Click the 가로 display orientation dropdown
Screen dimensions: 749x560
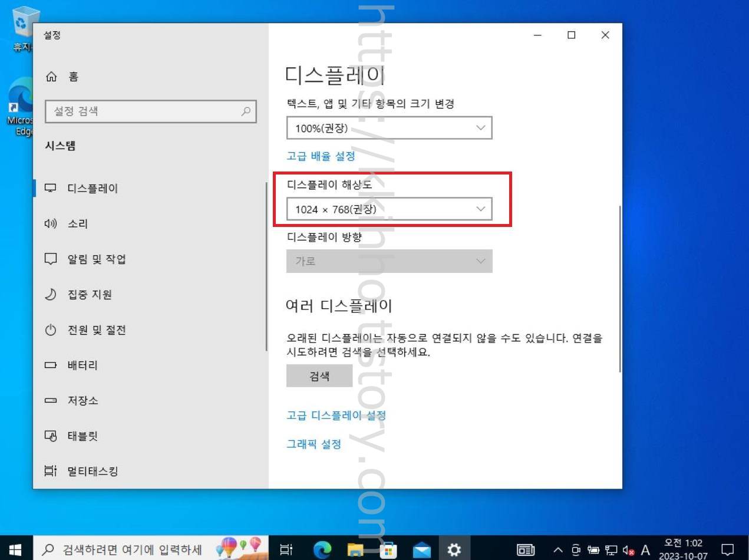point(389,261)
